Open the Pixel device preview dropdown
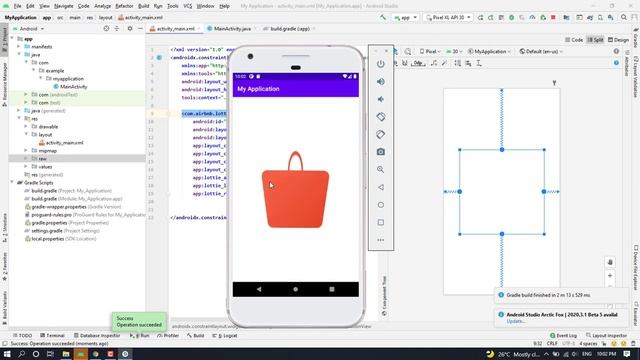The image size is (640, 360). pos(430,51)
